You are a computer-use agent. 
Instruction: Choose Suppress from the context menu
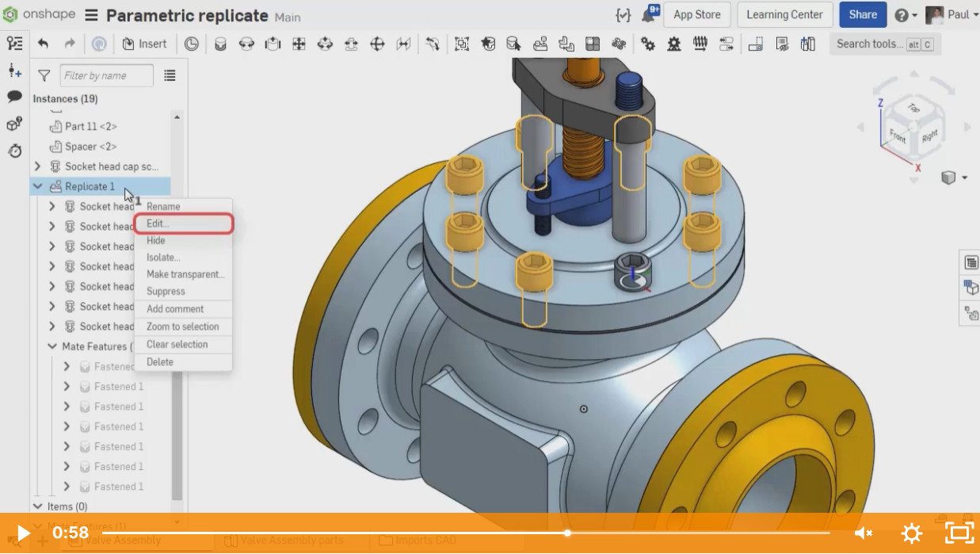pos(166,291)
